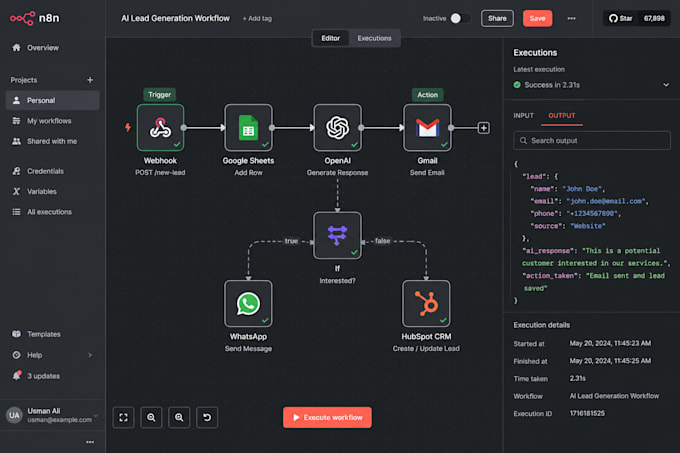Expand the latest execution dropdown
The image size is (680, 453).
coord(666,85)
